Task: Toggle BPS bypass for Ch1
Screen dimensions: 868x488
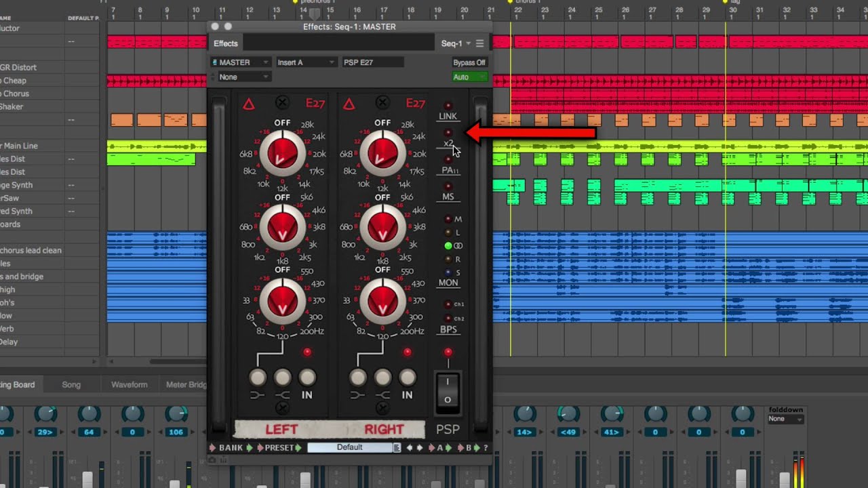Action: pyautogui.click(x=448, y=304)
